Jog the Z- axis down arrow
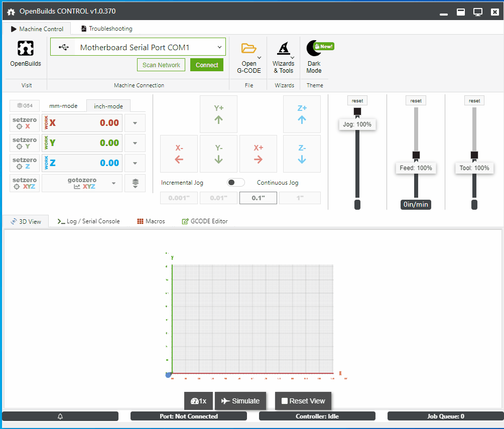The image size is (504, 429). click(302, 154)
